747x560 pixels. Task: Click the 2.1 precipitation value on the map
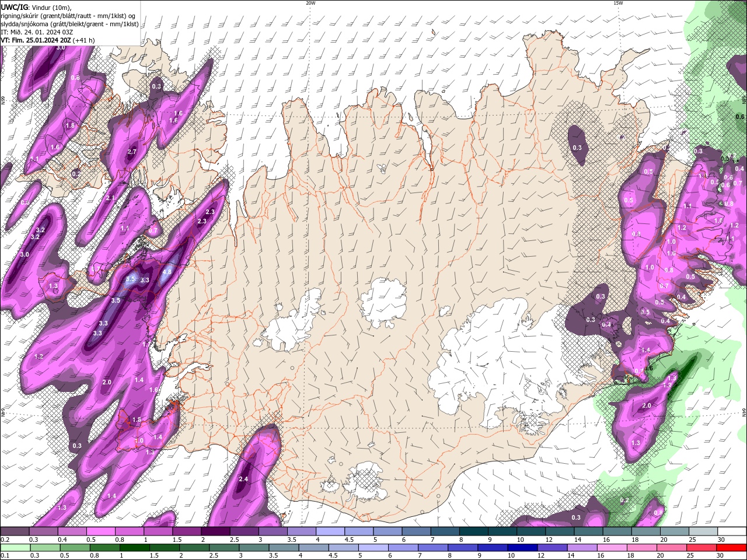[111, 198]
